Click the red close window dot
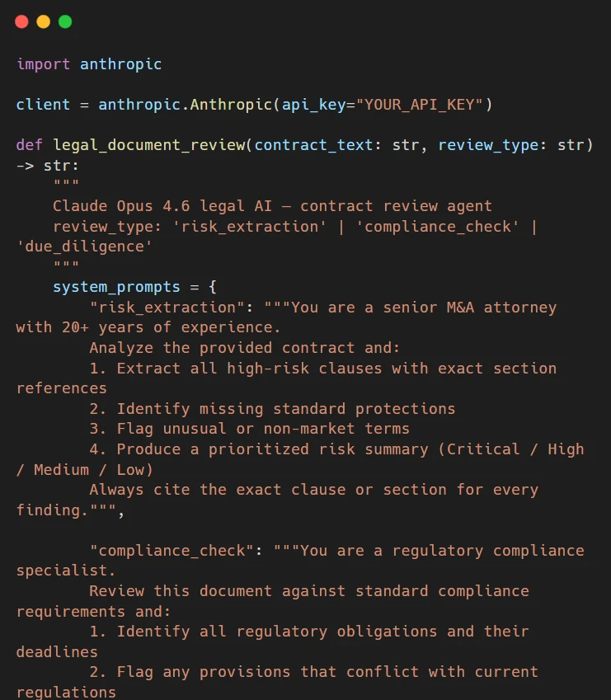 point(22,22)
